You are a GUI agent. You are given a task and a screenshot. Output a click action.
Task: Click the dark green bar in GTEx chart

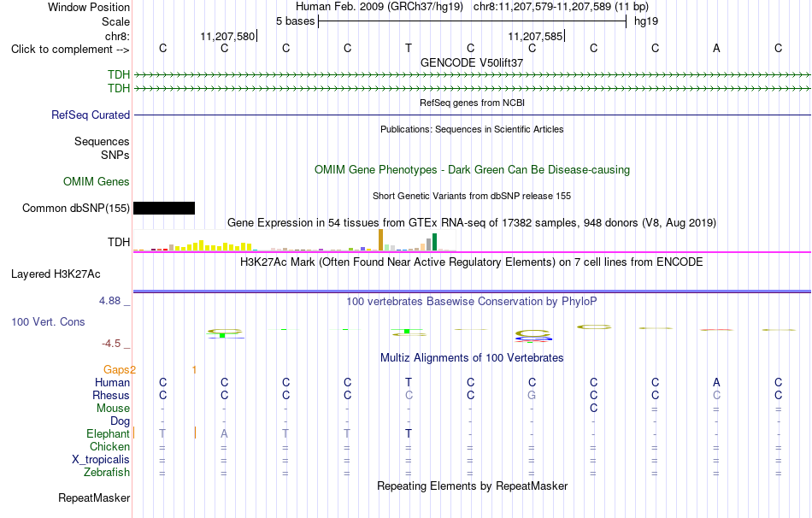(435, 243)
